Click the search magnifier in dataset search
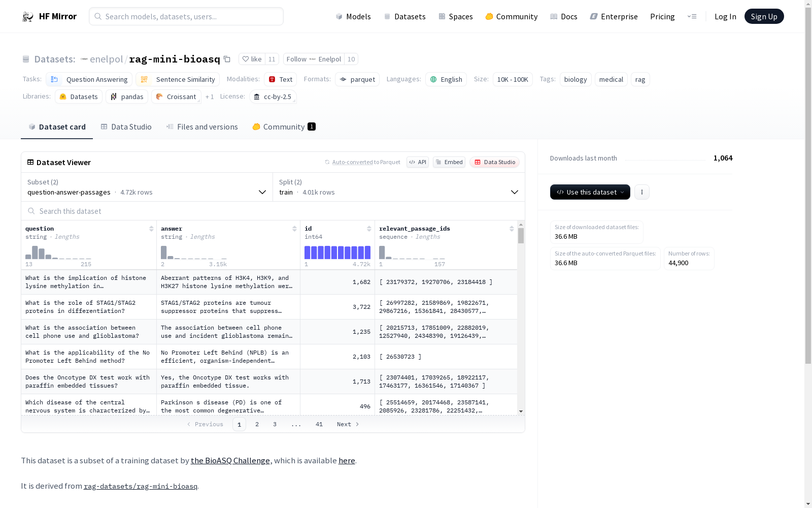This screenshot has height=508, width=812. pos(31,211)
